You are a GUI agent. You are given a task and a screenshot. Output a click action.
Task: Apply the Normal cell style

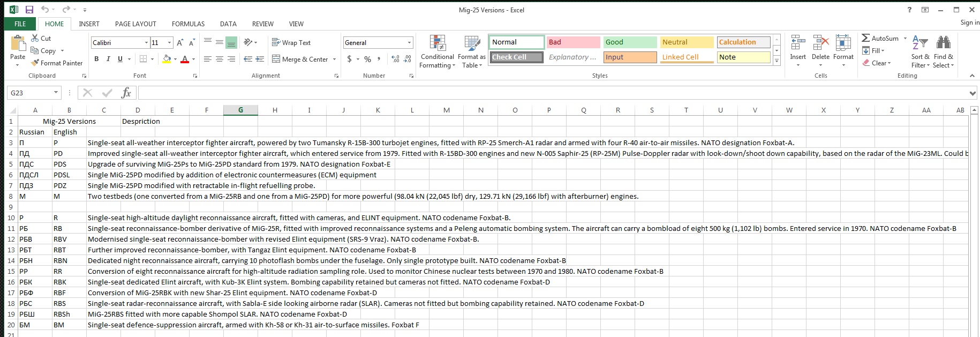516,42
